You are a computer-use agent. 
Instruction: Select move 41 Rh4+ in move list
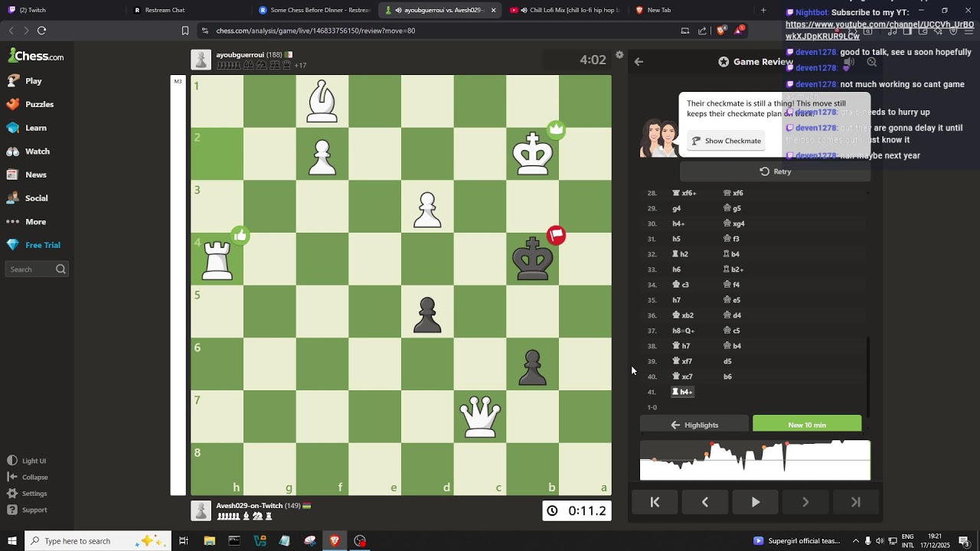tap(682, 392)
